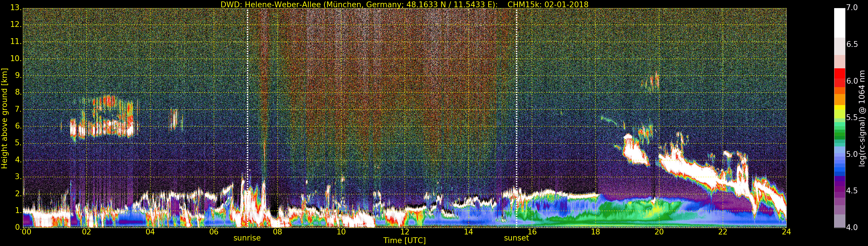Select the '14' time axis tick

click(x=468, y=232)
